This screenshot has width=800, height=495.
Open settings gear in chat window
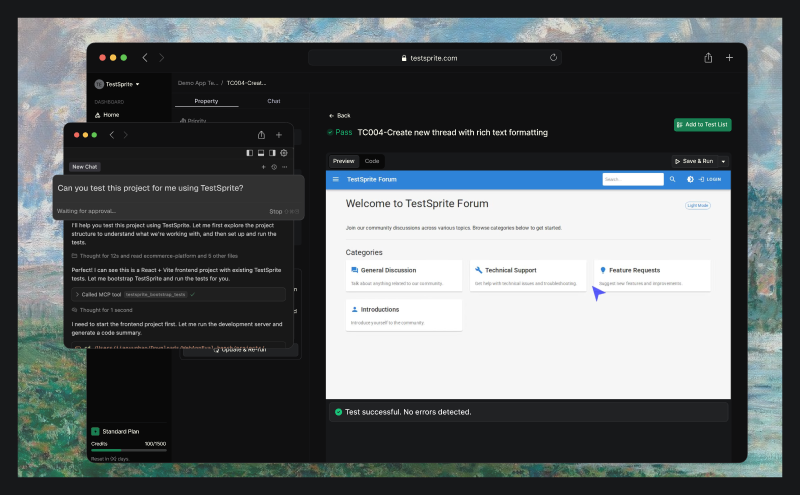point(284,153)
